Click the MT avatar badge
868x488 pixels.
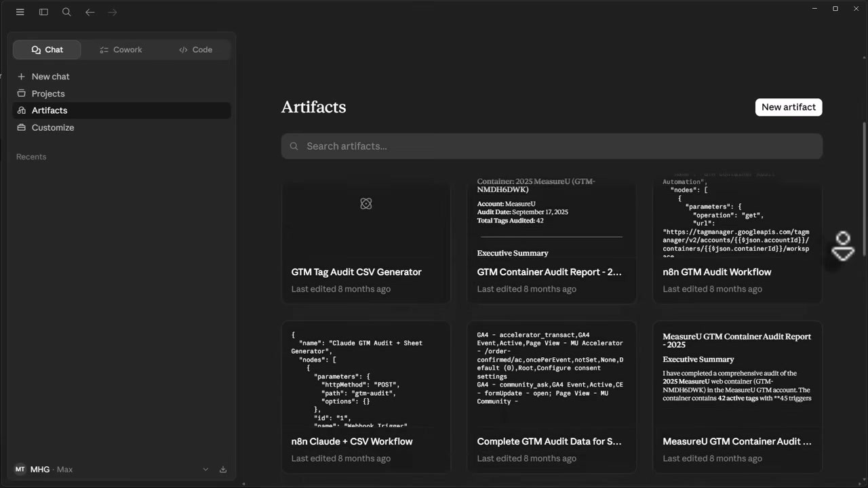tap(20, 469)
